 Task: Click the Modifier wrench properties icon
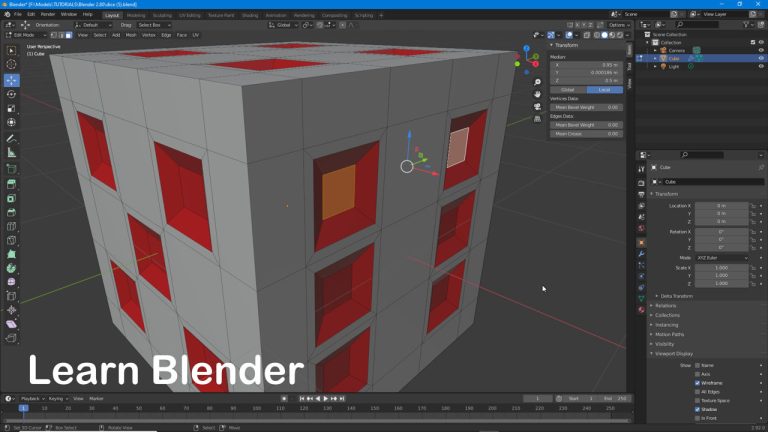pyautogui.click(x=641, y=254)
